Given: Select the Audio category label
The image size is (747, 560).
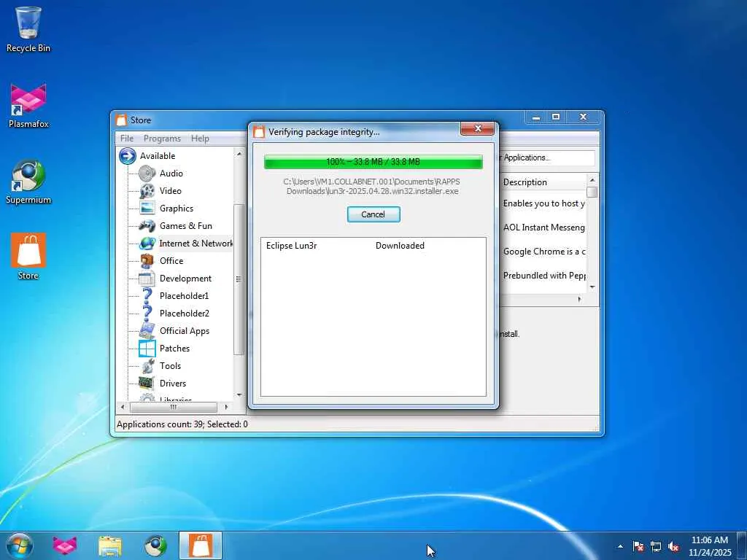Looking at the screenshot, I should pos(171,174).
